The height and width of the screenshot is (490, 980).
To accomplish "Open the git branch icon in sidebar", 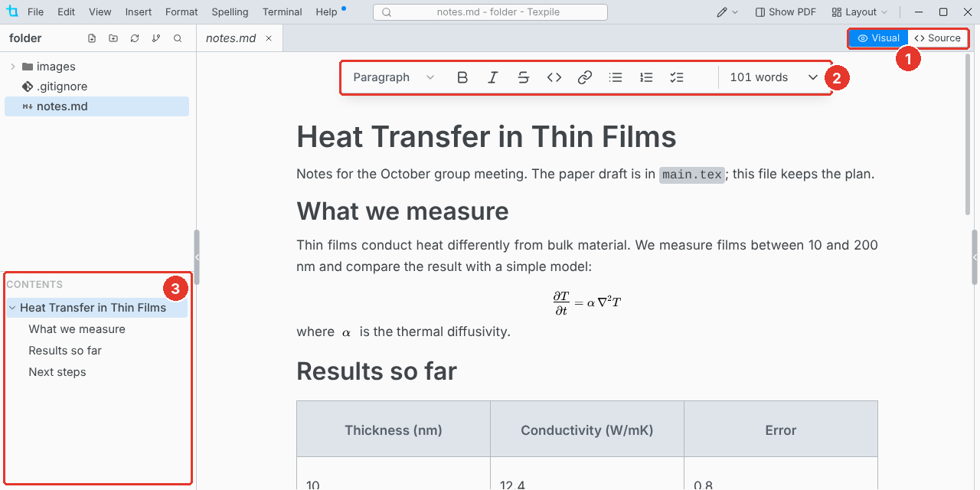I will pyautogui.click(x=156, y=38).
